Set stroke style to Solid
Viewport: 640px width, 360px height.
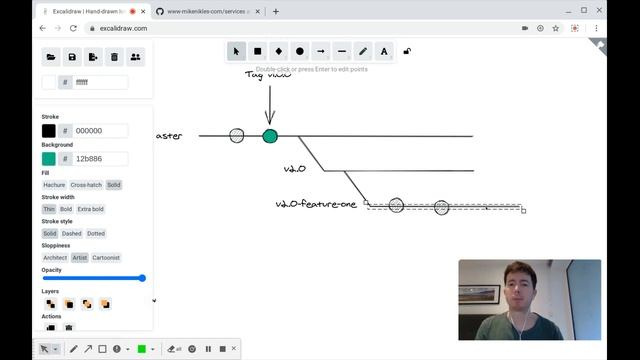point(50,233)
